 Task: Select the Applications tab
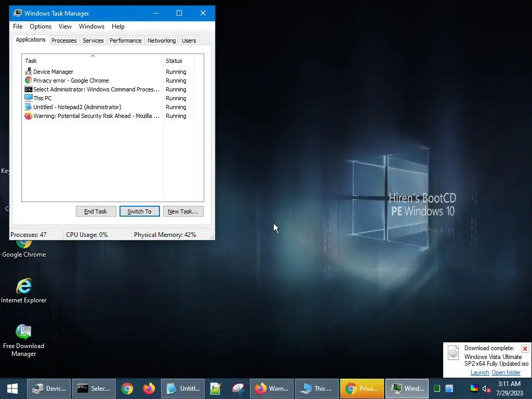click(31, 39)
